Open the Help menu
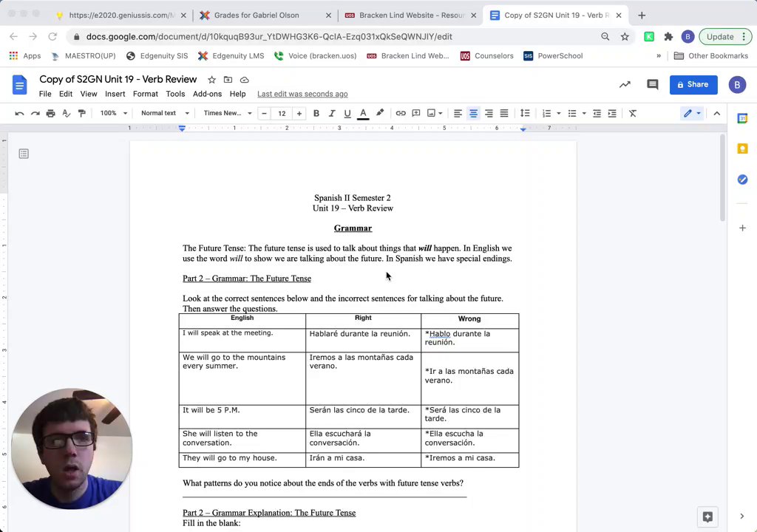This screenshot has width=757, height=532. click(237, 94)
